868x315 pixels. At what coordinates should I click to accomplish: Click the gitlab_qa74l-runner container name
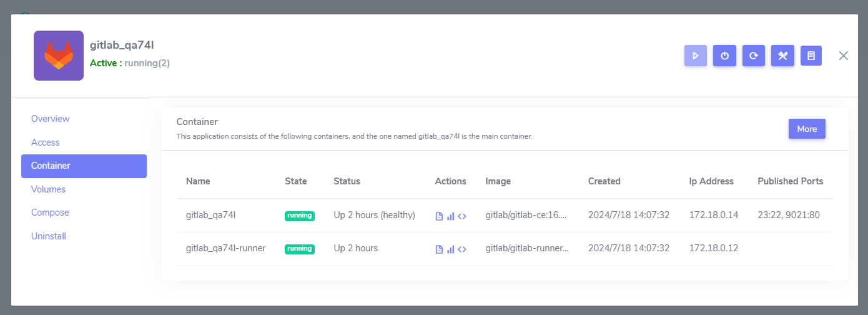click(226, 248)
